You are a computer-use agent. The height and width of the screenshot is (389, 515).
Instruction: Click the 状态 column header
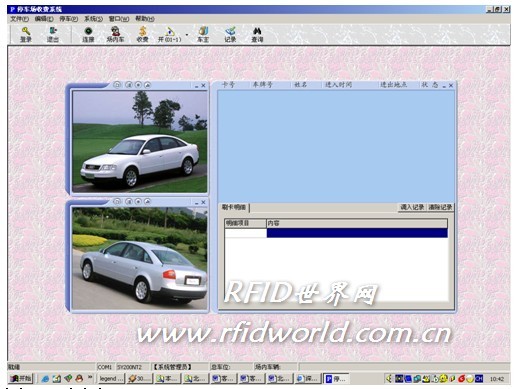point(430,85)
